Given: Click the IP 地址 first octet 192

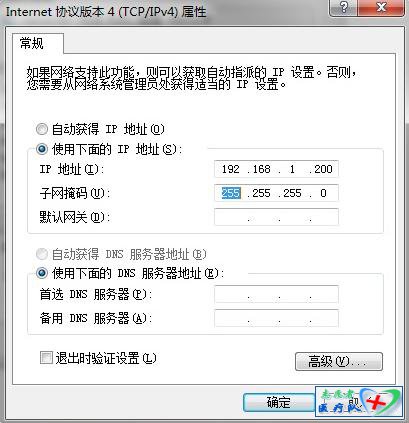Looking at the screenshot, I should [x=231, y=169].
